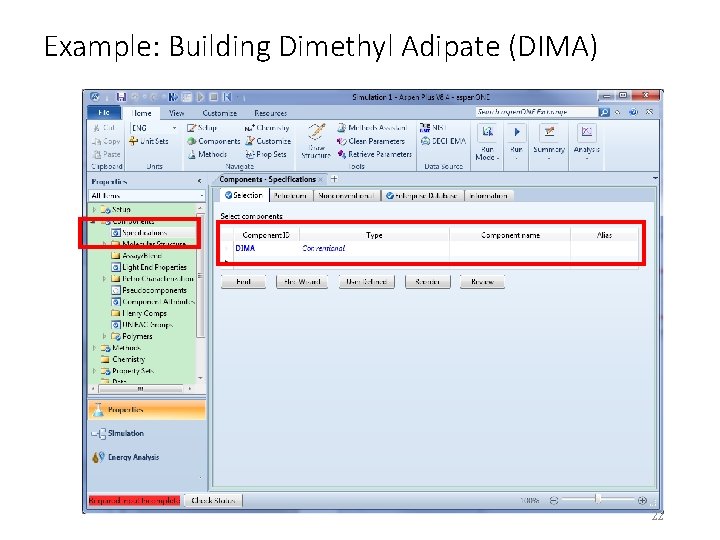Click the Cut command in Clipboard group
Image resolution: width=720 pixels, height=540 pixels.
coord(104,128)
